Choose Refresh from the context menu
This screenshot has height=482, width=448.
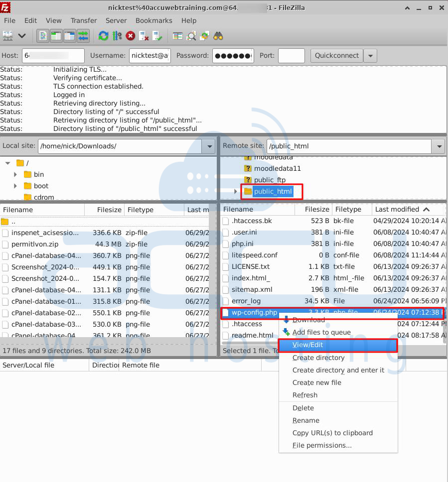338,395
